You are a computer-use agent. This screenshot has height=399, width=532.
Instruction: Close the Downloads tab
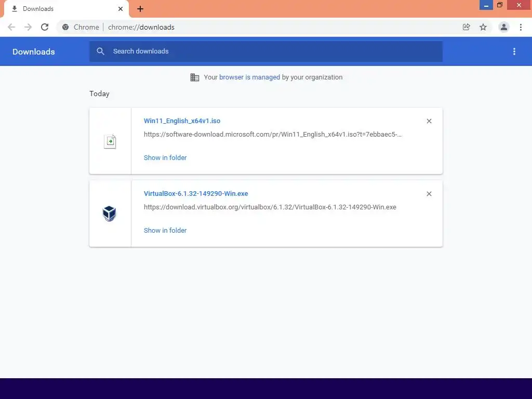[121, 9]
